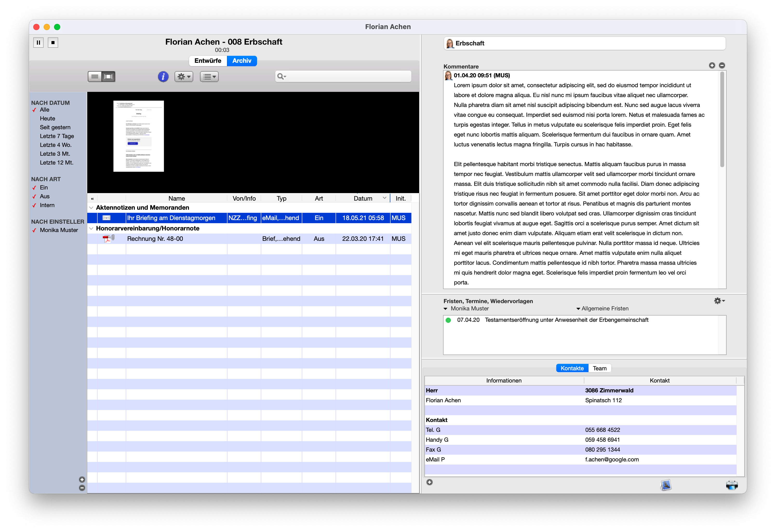
Task: Stop the running timer
Action: coord(53,43)
